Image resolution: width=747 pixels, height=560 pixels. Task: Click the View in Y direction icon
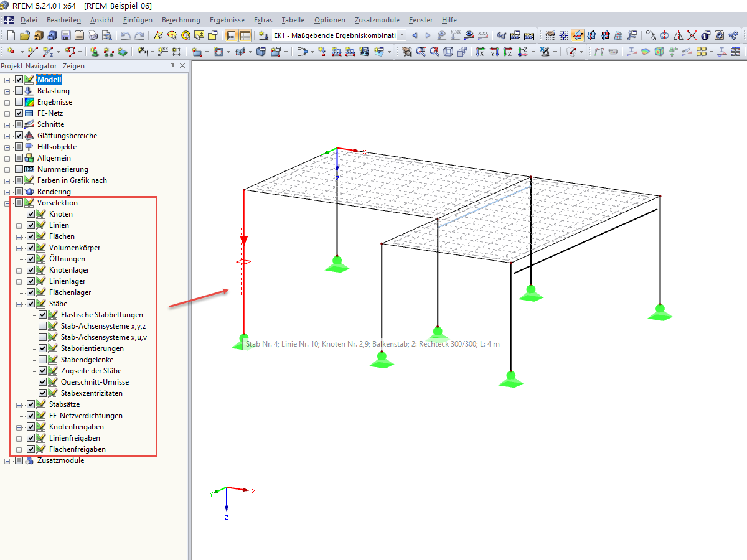click(x=494, y=52)
